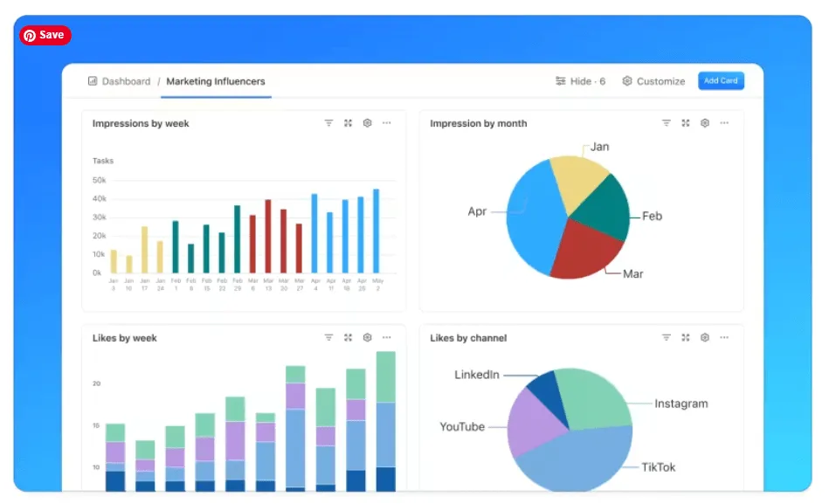
Task: Filter the Likes by week card
Action: pos(328,337)
